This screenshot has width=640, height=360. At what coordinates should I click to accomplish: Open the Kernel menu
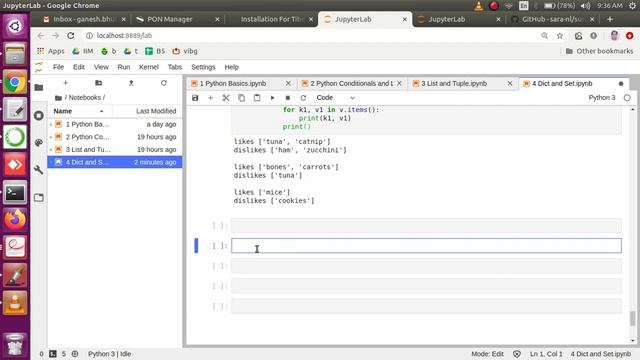click(x=149, y=67)
